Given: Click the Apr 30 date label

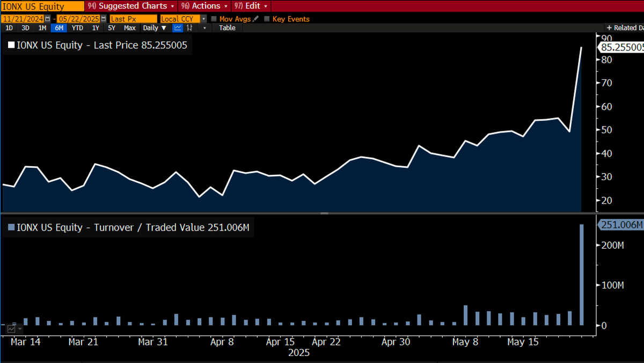Looking at the screenshot, I should 396,342.
